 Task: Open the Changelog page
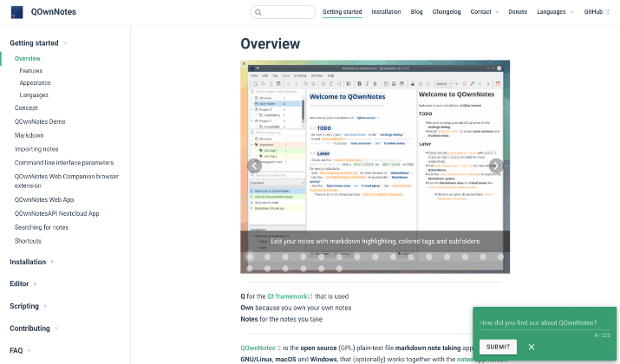coord(447,12)
